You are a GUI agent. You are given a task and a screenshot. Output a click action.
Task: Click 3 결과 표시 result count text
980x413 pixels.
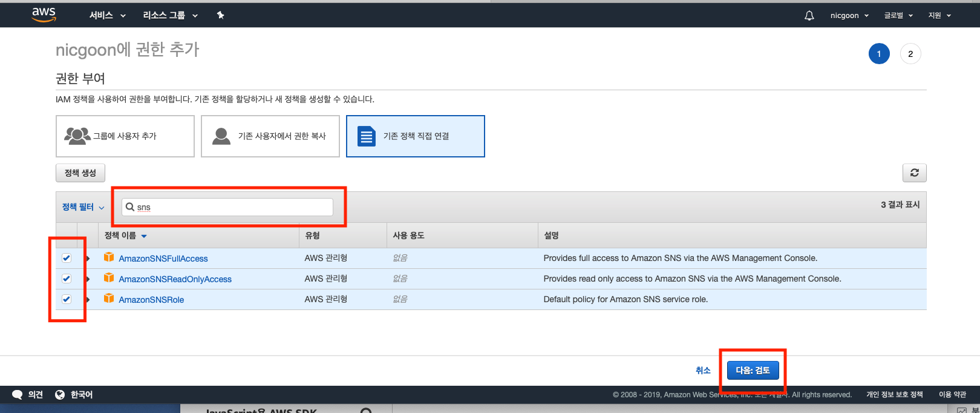pyautogui.click(x=900, y=205)
